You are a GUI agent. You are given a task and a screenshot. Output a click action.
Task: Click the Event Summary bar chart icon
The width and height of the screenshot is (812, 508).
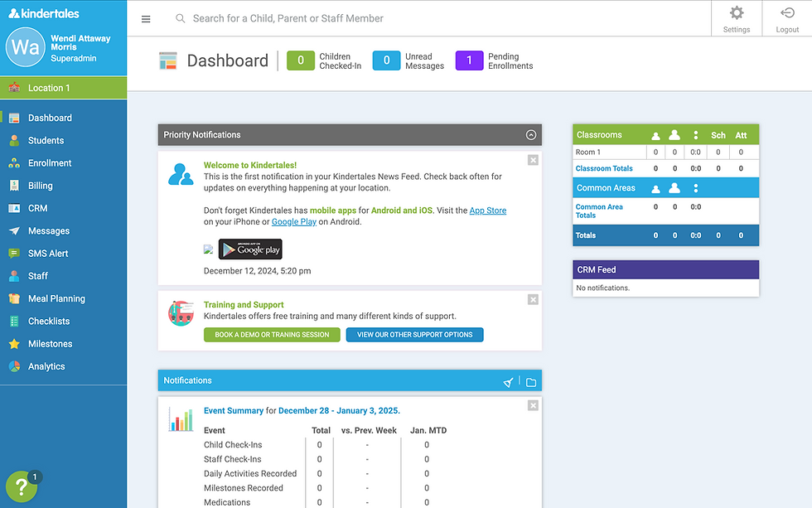[181, 419]
